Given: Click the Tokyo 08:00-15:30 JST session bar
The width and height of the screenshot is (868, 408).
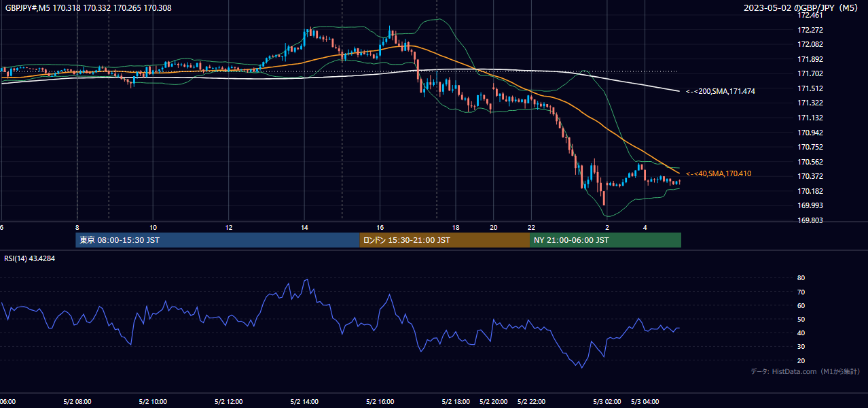Looking at the screenshot, I should 217,240.
